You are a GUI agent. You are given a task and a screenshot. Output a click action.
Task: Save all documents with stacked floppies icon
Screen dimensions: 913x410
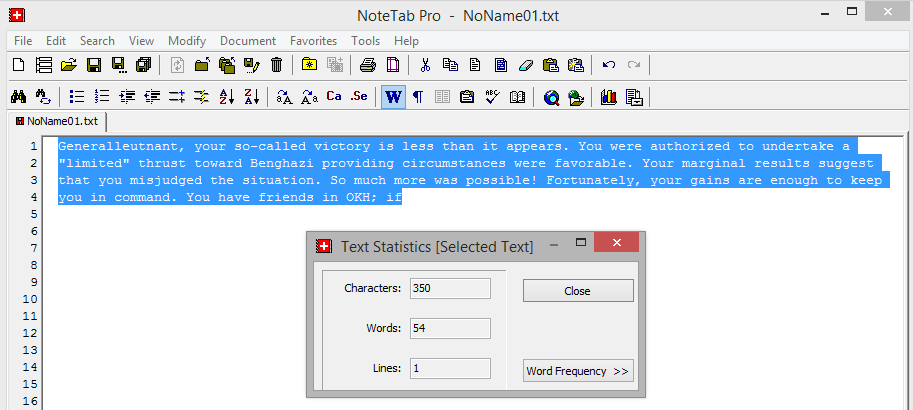pos(144,65)
